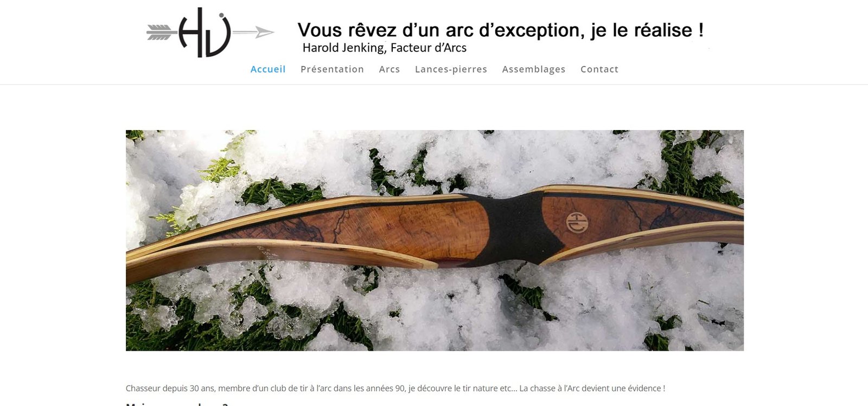868x406 pixels.
Task: Click the arrow fletching on the logo
Action: coord(159,33)
